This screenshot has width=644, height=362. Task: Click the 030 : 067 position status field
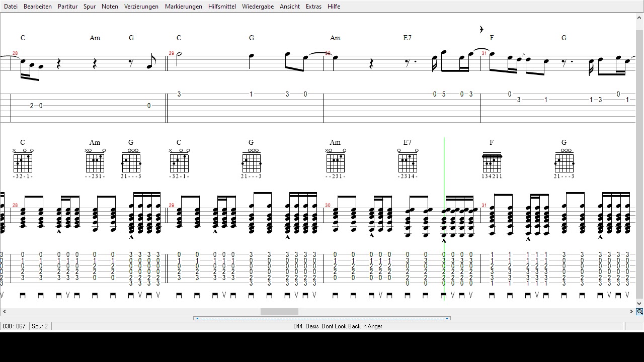14,326
